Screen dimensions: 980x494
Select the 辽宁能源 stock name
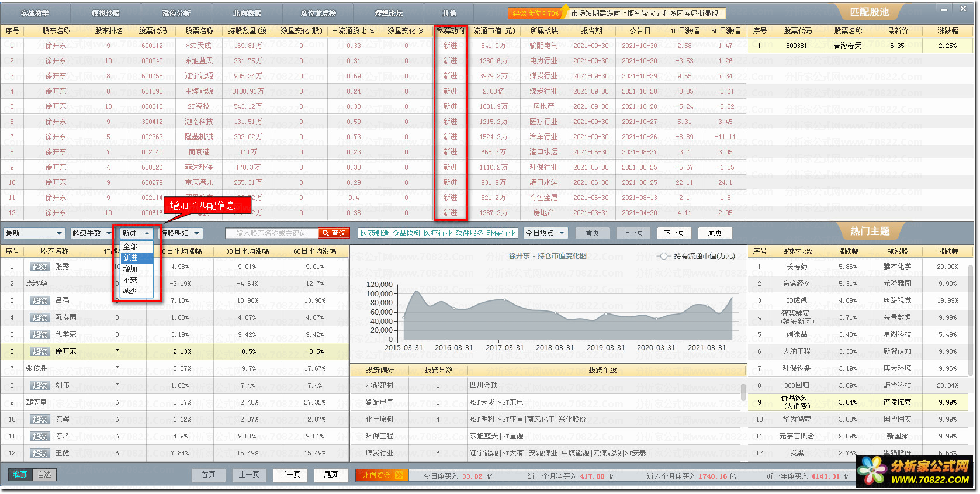pos(199,76)
